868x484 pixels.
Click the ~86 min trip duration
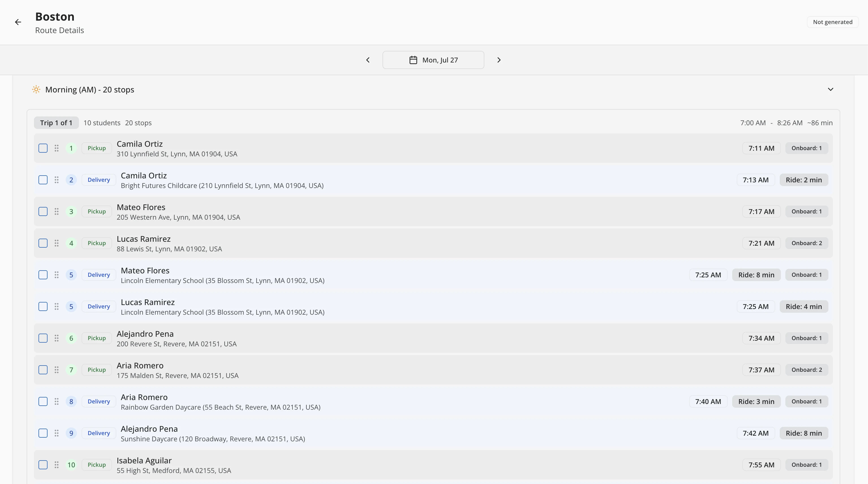click(820, 123)
